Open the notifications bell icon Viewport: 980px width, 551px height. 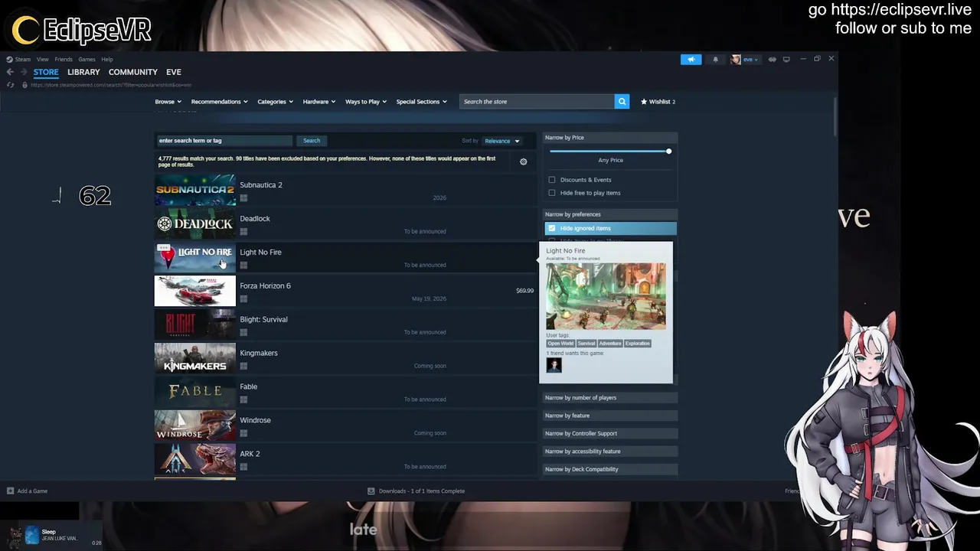715,59
